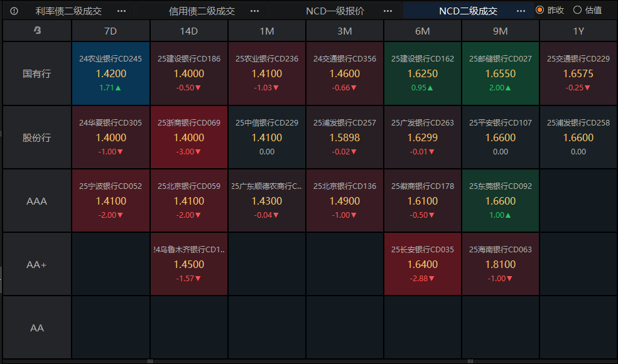The height and width of the screenshot is (364, 618).
Task: Open more options beside 利率债二级成交 tab
Action: coord(122,11)
